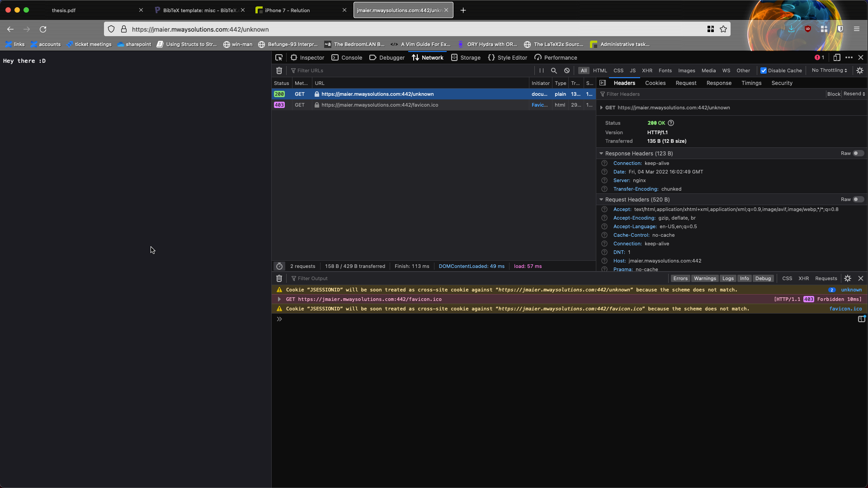This screenshot has width=868, height=488.
Task: Toggle Raw for Request Headers
Action: point(858,199)
